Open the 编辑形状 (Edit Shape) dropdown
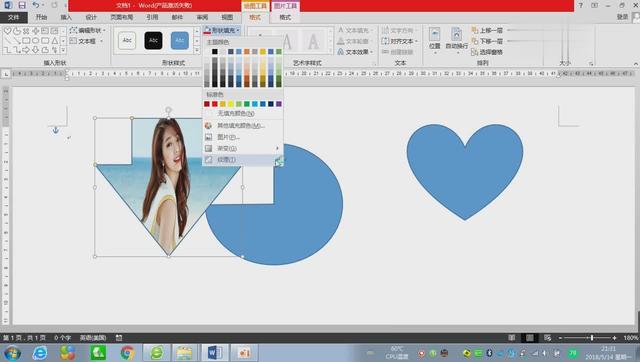This screenshot has width=640, height=362. (87, 30)
